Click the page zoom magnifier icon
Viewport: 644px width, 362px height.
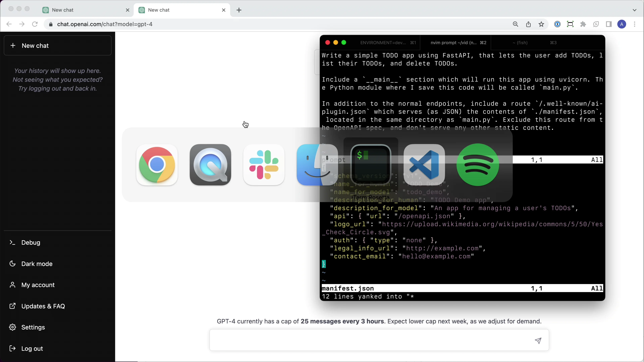(516, 24)
